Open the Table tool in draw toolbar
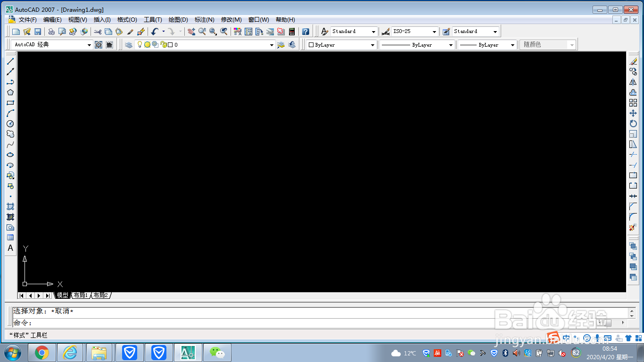Image resolution: width=644 pixels, height=362 pixels. 10,238
